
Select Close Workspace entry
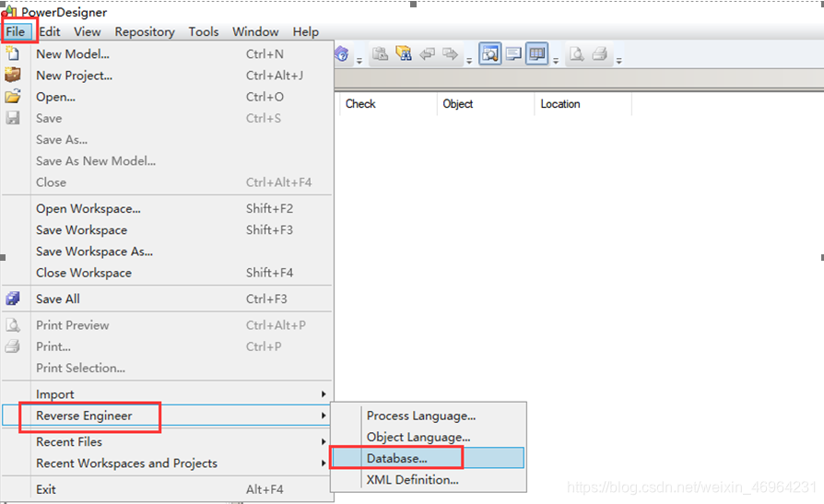coord(167,273)
